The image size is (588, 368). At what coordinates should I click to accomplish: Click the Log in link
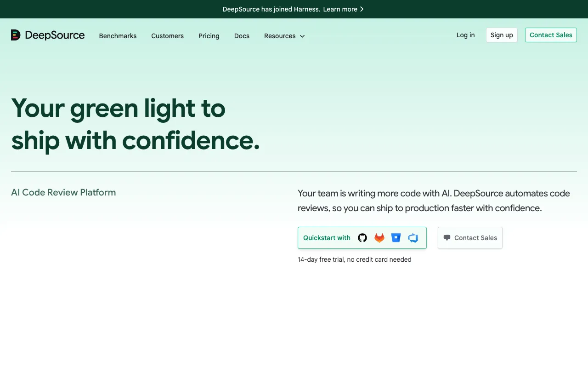[x=465, y=35]
